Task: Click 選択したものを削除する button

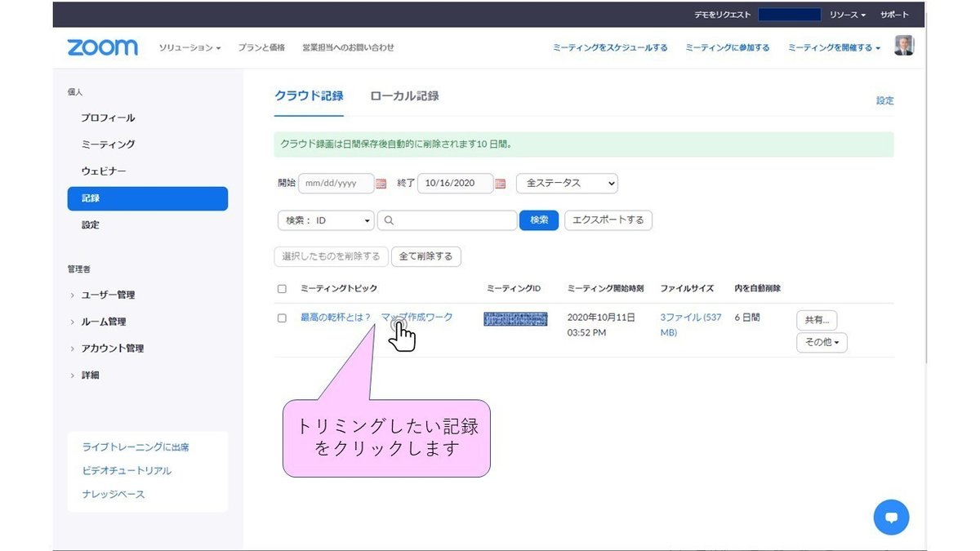Action: [331, 256]
